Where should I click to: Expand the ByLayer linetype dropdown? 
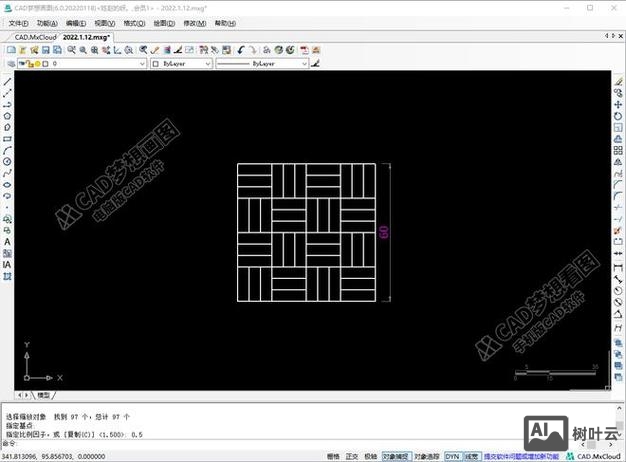point(262,63)
